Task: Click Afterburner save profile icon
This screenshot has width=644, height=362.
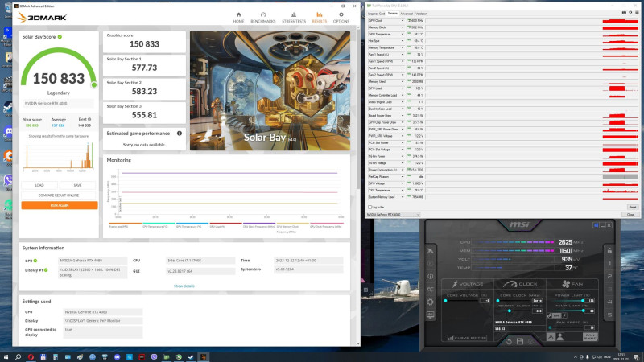Action: click(x=520, y=341)
